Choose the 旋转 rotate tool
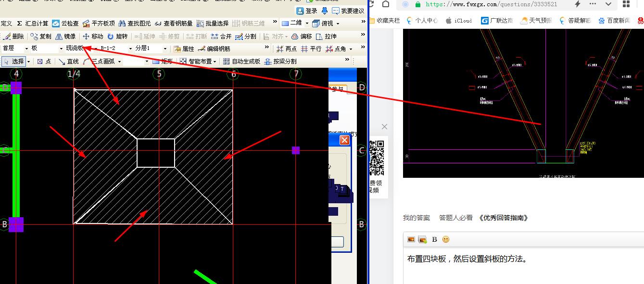644x284 pixels. point(117,37)
